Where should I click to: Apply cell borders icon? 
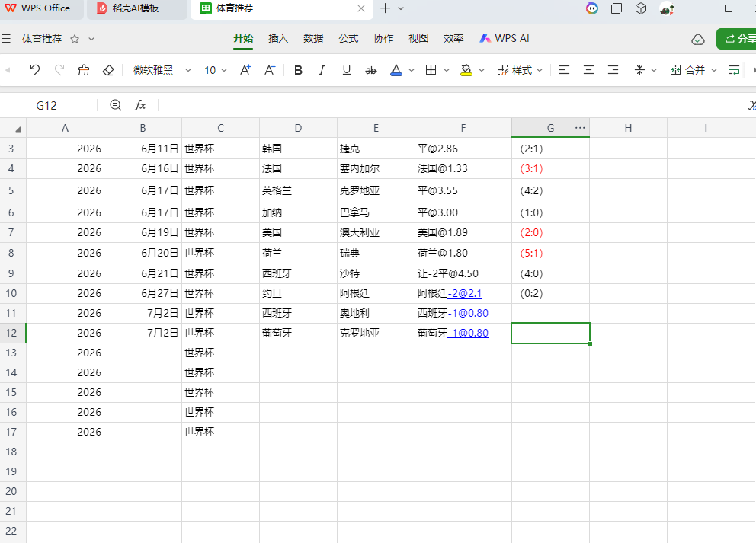(431, 70)
